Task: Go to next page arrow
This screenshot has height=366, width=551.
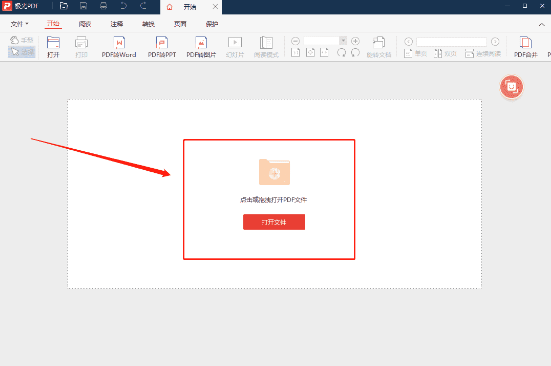Action: (495, 41)
